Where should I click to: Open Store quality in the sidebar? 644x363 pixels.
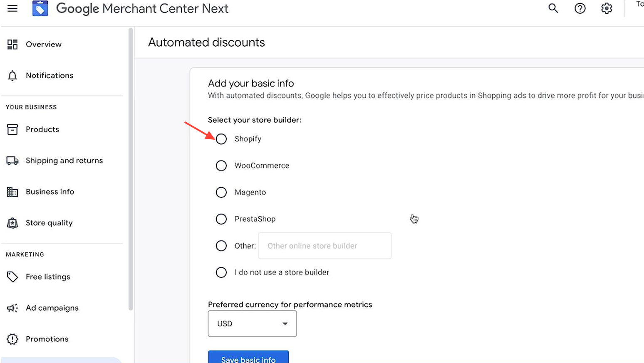49,223
